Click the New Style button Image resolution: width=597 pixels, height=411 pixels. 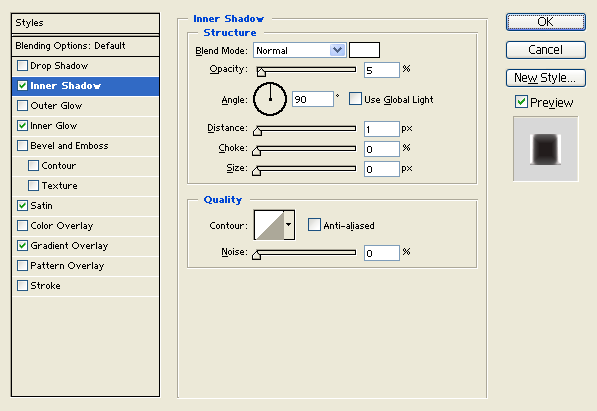pos(546,78)
